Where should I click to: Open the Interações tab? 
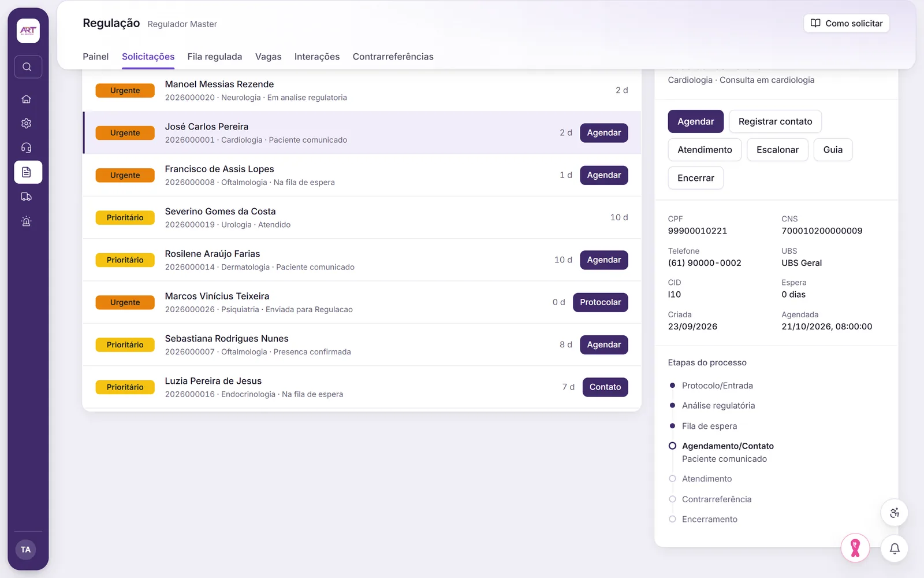pyautogui.click(x=317, y=57)
